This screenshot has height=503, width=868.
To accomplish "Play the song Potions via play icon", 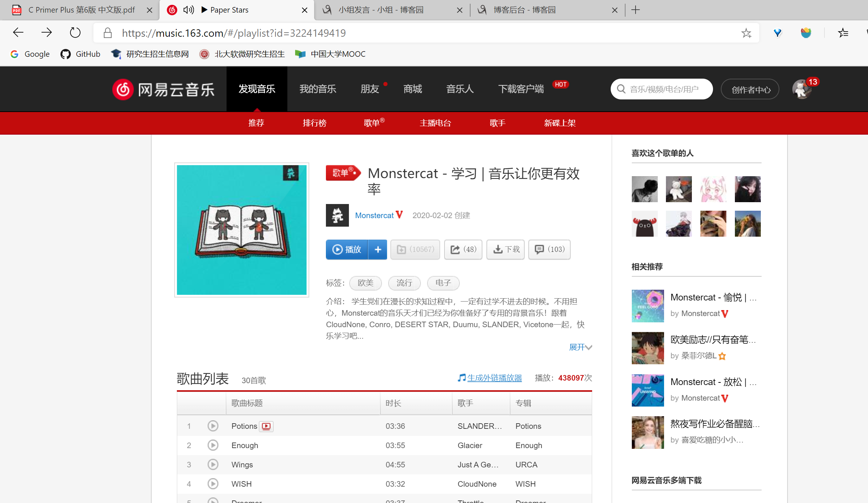I will tap(213, 426).
